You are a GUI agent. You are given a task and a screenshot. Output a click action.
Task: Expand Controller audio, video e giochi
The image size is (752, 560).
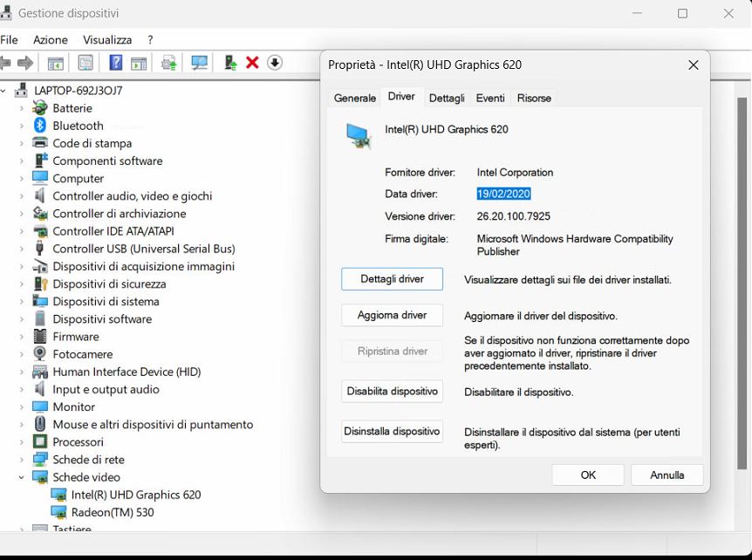point(22,196)
